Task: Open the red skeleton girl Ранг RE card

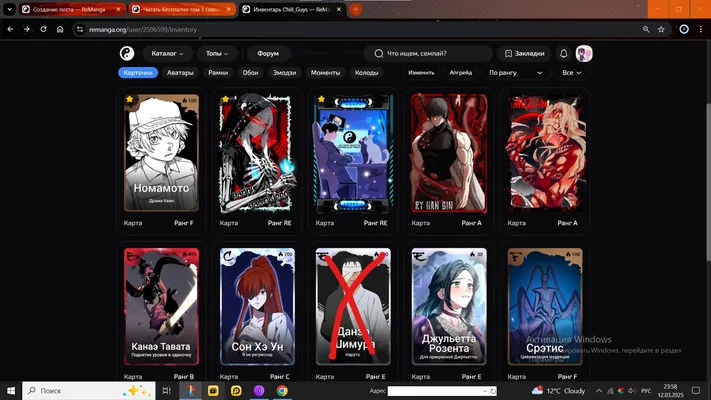Action: pos(257,153)
